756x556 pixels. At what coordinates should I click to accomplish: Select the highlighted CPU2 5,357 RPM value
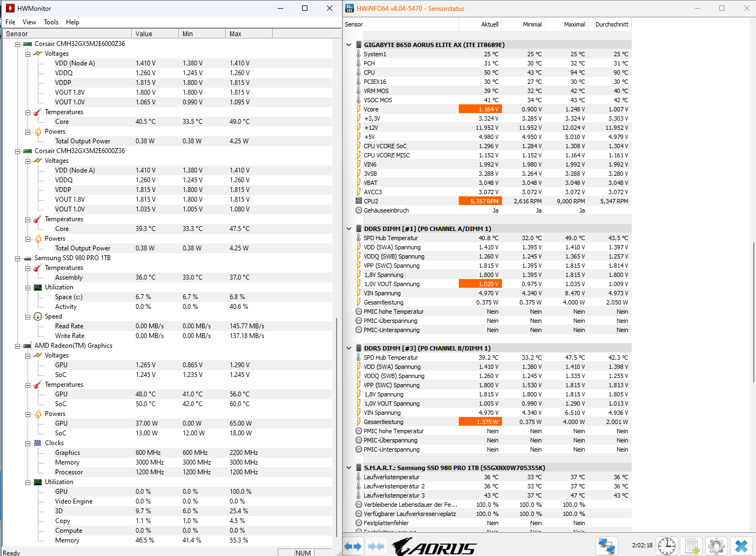480,201
